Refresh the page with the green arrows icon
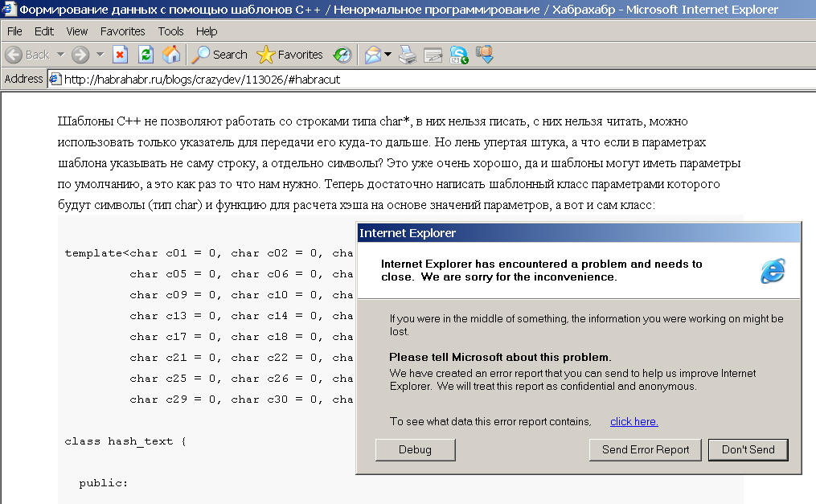This screenshot has width=816, height=504. [x=146, y=55]
